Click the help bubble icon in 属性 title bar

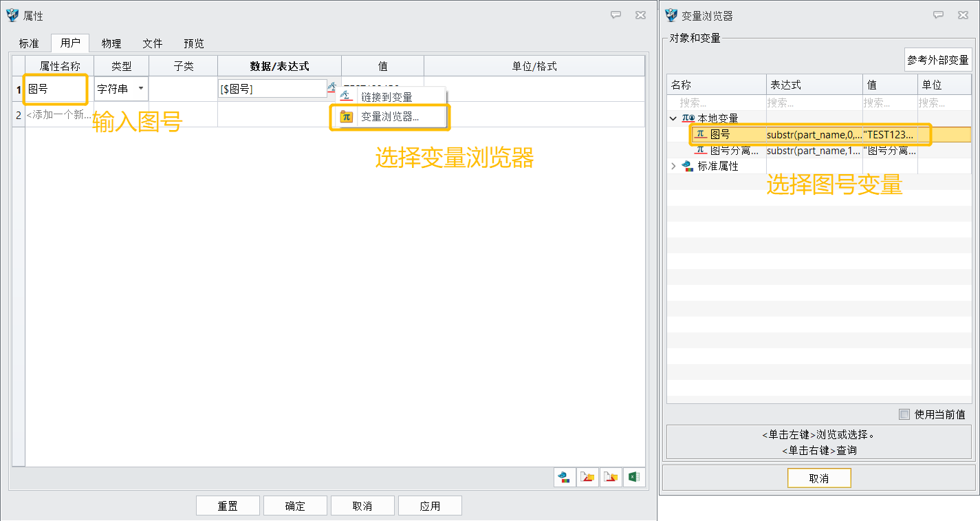[x=616, y=15]
